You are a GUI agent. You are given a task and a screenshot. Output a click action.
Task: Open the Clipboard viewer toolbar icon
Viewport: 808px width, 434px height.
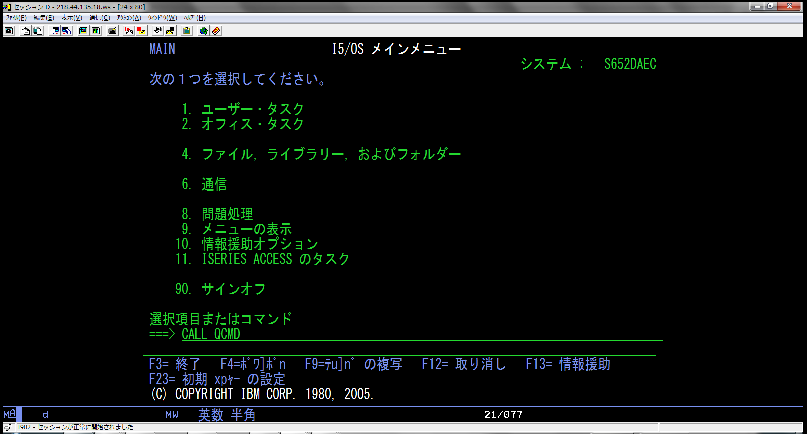point(187,30)
